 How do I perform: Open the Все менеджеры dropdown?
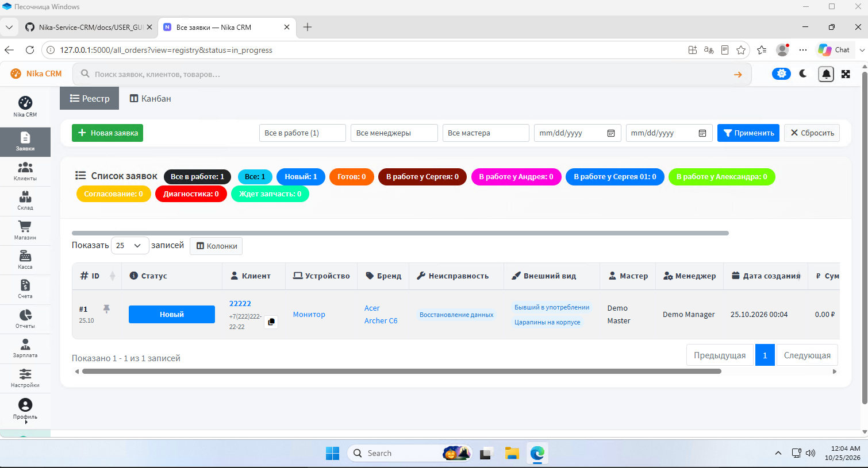pos(394,133)
